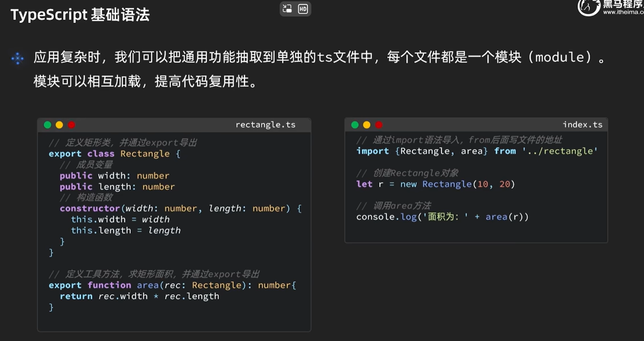Click the "TypeScript 基础语法" slide heading
Screen dimensions: 644x341
(x=80, y=15)
